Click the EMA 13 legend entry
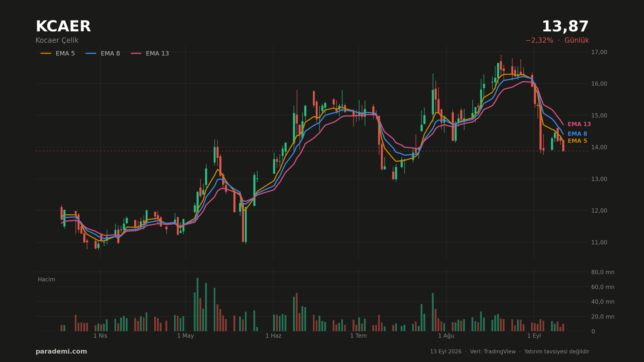Screen dimensions: 644x362 (150, 53)
